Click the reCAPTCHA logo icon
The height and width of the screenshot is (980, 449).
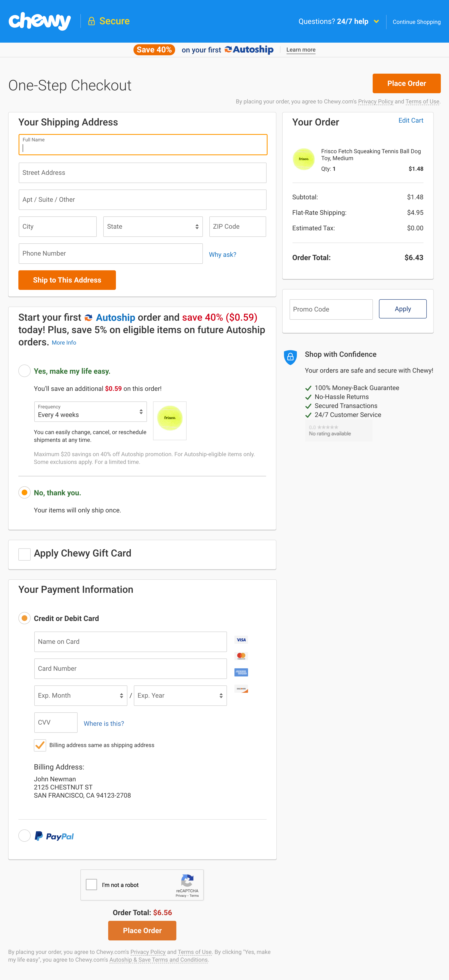[187, 880]
